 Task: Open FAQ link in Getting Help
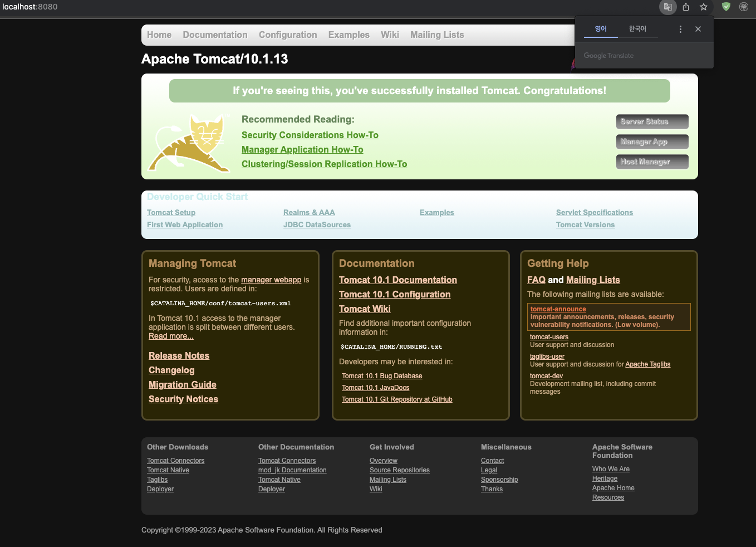536,280
